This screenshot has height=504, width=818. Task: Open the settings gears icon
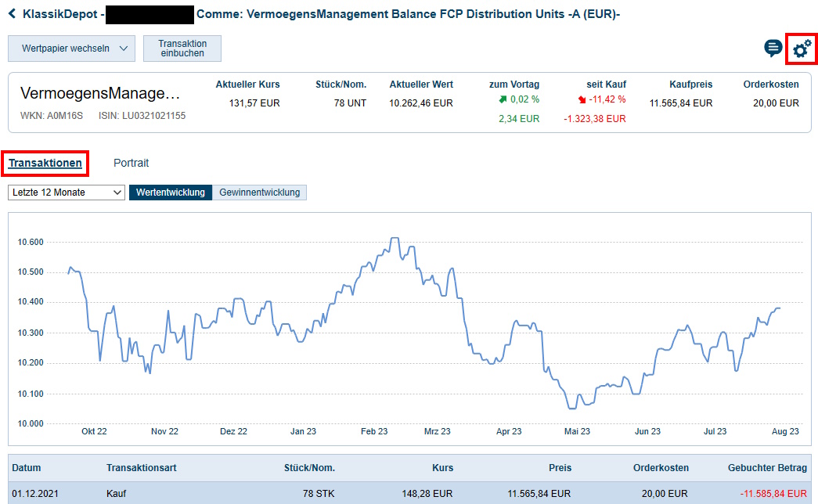[x=802, y=49]
